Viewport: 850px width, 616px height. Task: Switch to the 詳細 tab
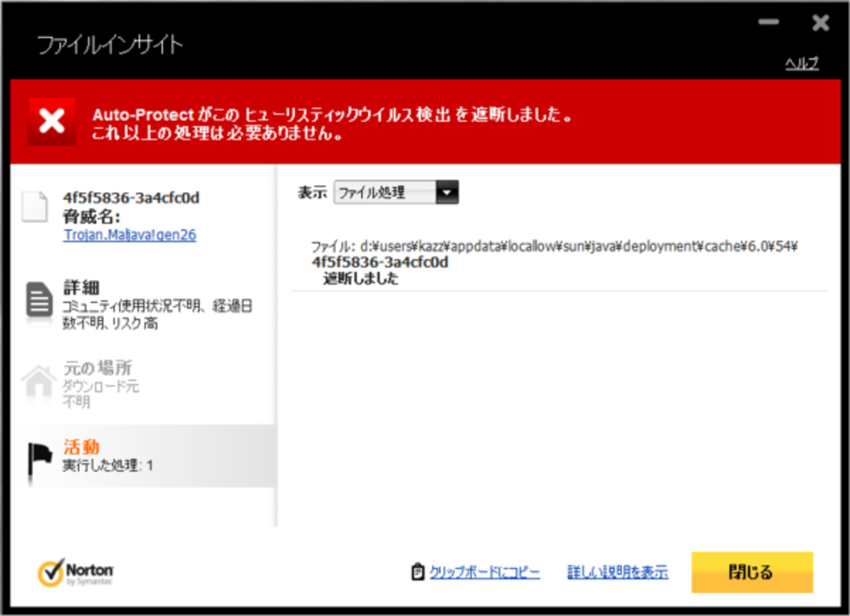tap(144, 305)
